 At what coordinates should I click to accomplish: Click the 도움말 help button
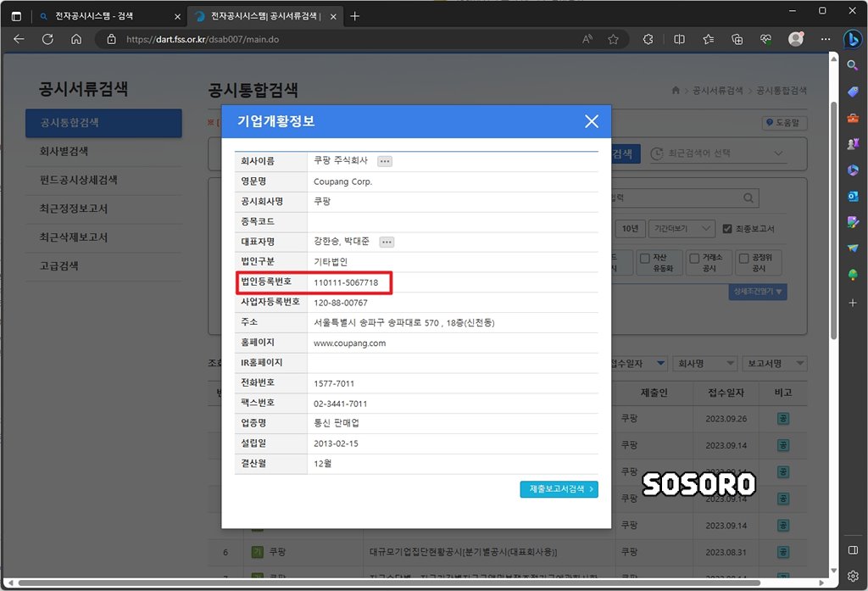[x=784, y=123]
